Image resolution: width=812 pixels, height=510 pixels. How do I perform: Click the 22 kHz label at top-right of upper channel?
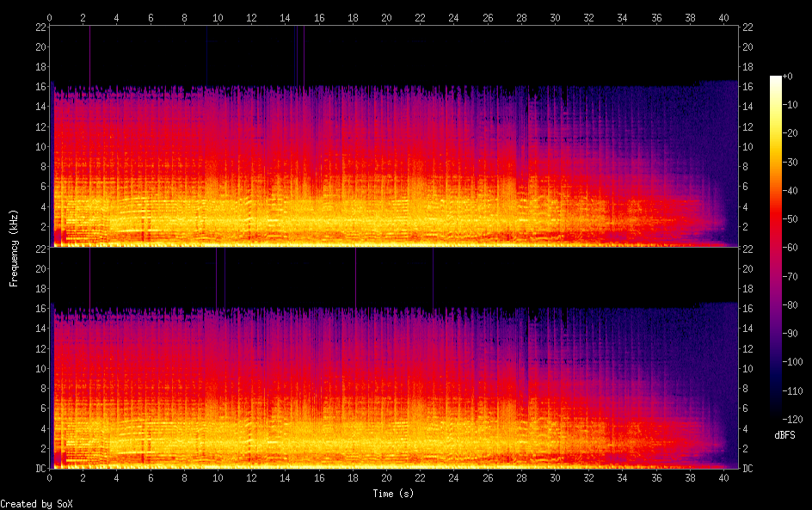pos(747,27)
